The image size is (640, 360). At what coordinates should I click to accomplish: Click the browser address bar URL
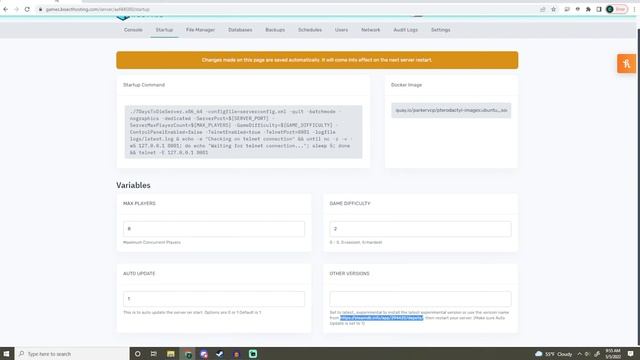(x=98, y=9)
